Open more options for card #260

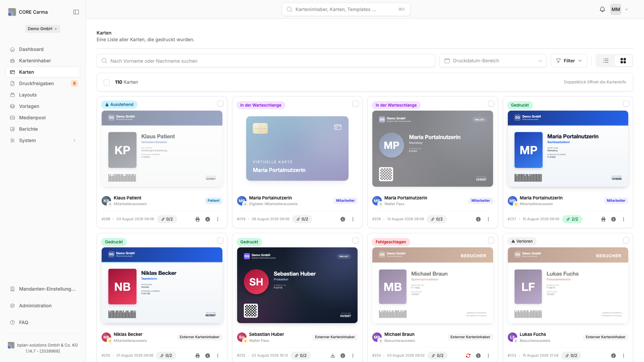click(x=218, y=219)
